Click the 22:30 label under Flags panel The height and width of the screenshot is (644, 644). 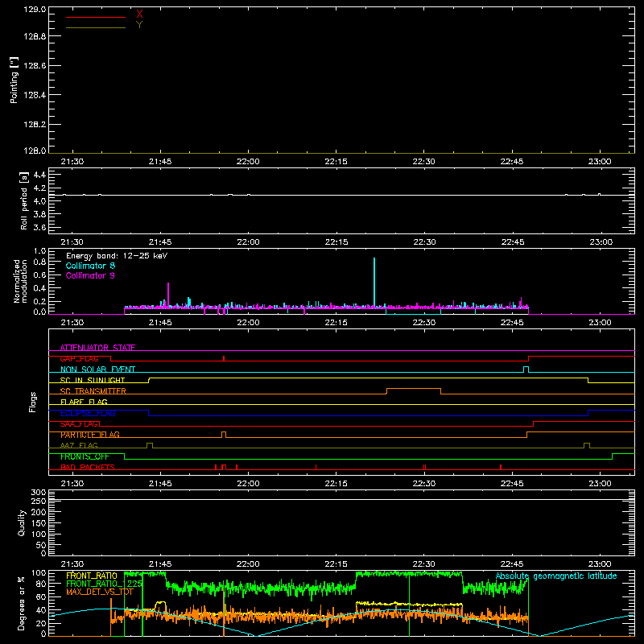424,484
